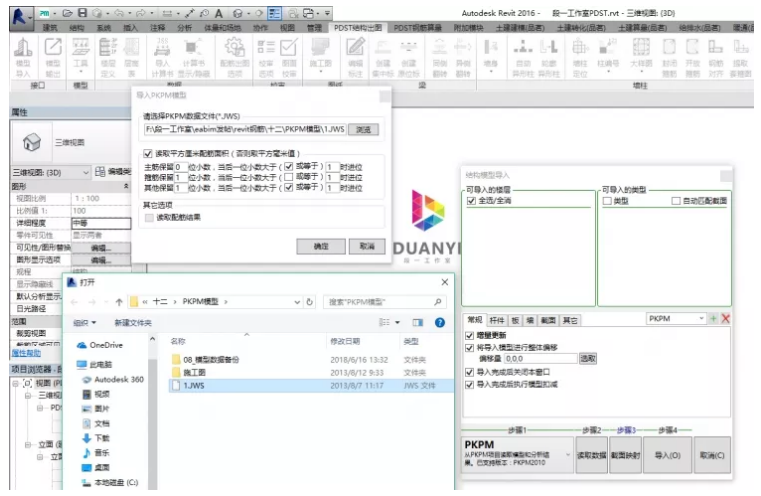Switch to the 杆件 tab in import panel
The image size is (761, 496).
tap(496, 320)
